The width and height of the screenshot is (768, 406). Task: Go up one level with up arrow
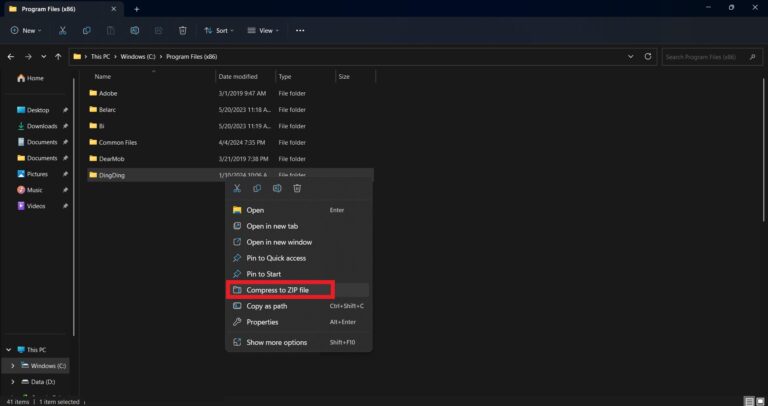click(58, 57)
